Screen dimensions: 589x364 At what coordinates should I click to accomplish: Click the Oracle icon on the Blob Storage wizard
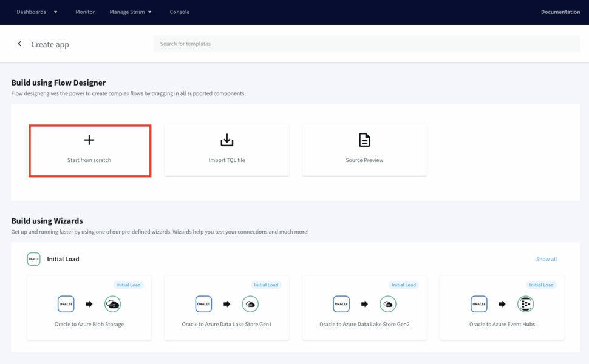point(66,304)
